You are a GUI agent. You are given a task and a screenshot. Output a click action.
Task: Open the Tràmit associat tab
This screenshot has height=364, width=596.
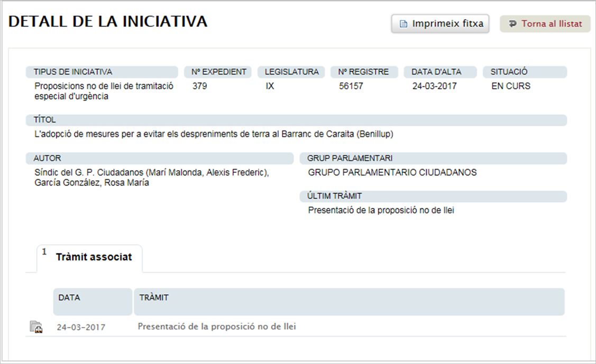(x=93, y=257)
